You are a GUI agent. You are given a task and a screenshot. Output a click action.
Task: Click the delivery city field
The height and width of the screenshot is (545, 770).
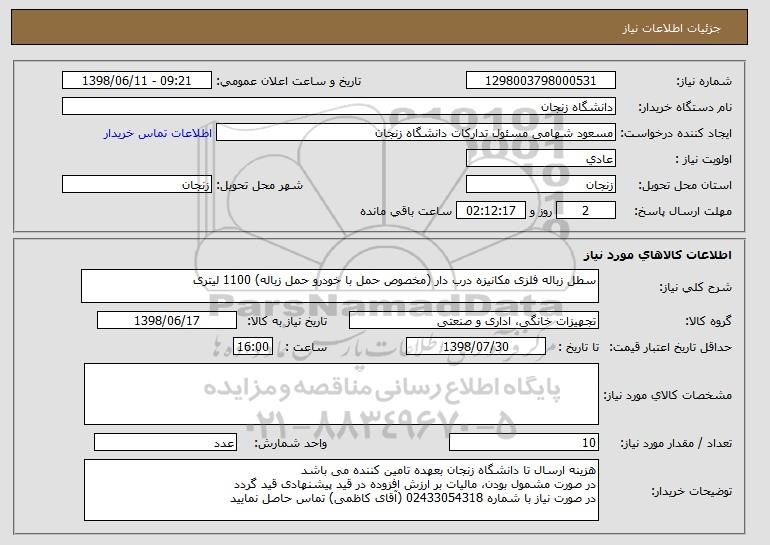point(137,185)
